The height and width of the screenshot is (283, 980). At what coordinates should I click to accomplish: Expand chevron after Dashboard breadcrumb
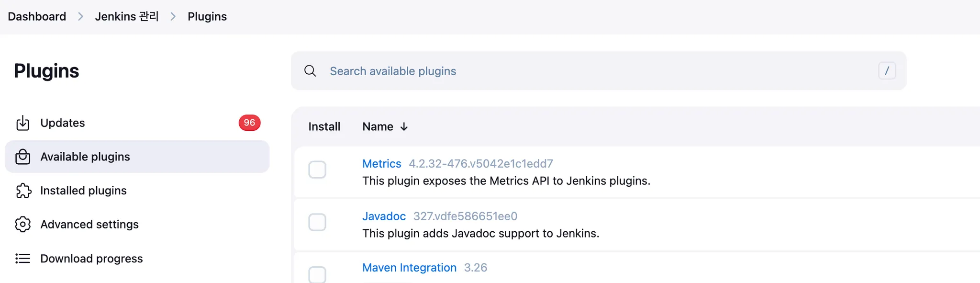point(80,16)
